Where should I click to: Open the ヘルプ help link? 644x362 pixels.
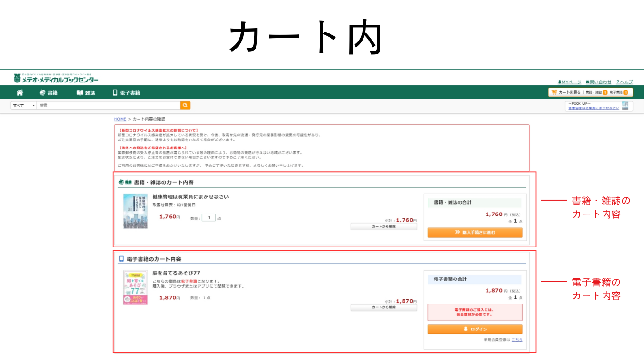[x=625, y=82]
